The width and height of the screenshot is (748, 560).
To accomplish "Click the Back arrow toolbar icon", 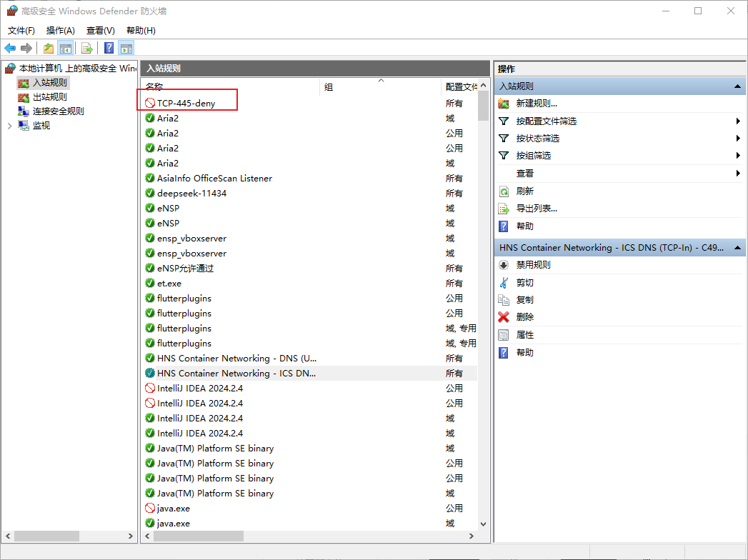I will pyautogui.click(x=10, y=48).
